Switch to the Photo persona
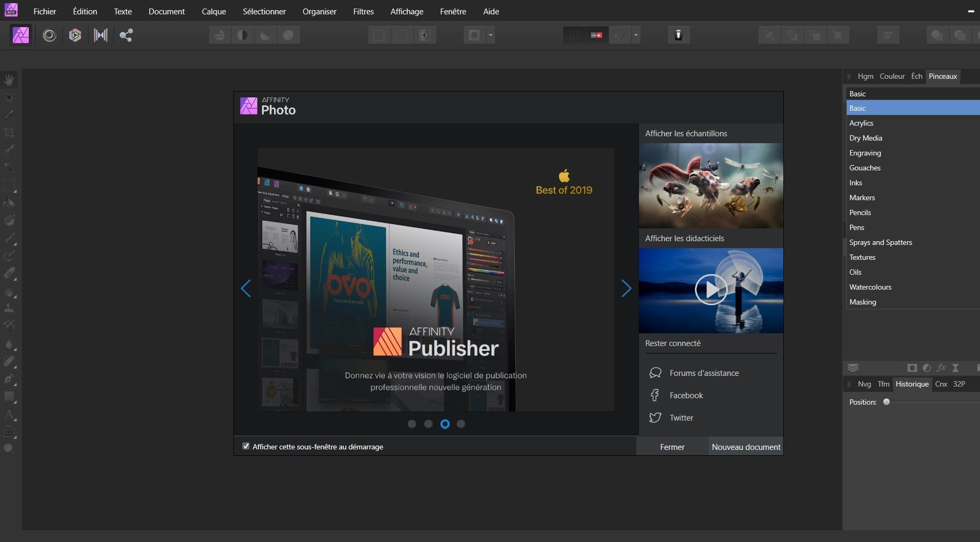980x542 pixels. [x=21, y=35]
